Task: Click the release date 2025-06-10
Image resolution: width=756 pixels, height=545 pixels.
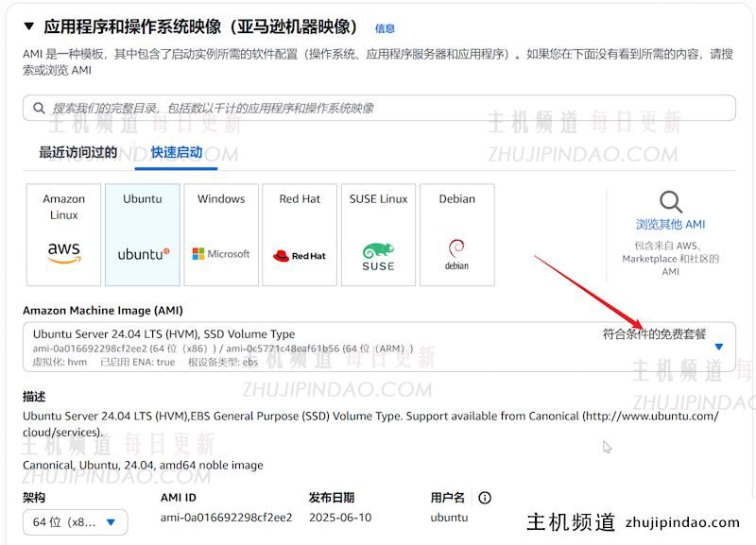Action: (340, 518)
